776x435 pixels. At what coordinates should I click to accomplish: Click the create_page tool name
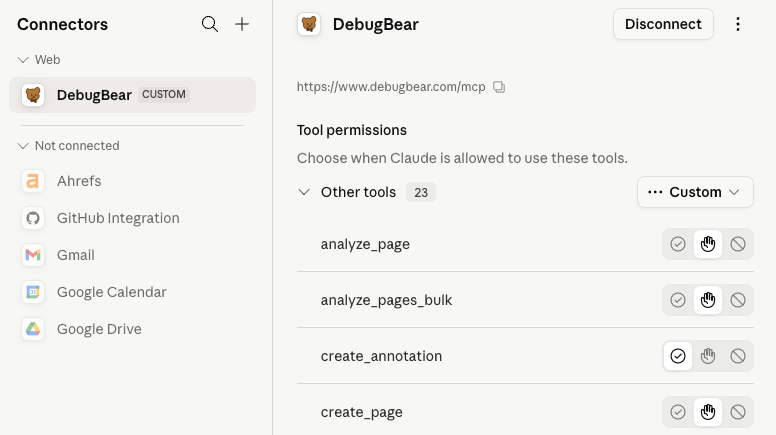coord(361,412)
